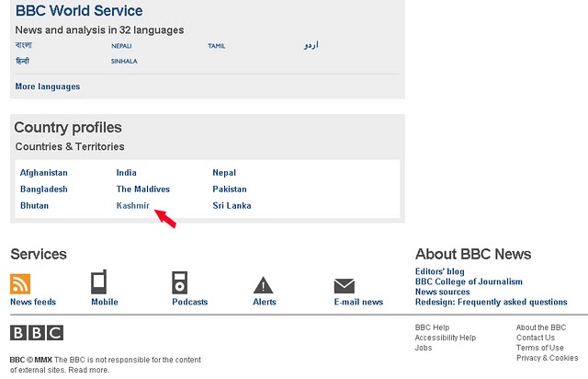Click the About BBC News heading

click(x=473, y=254)
